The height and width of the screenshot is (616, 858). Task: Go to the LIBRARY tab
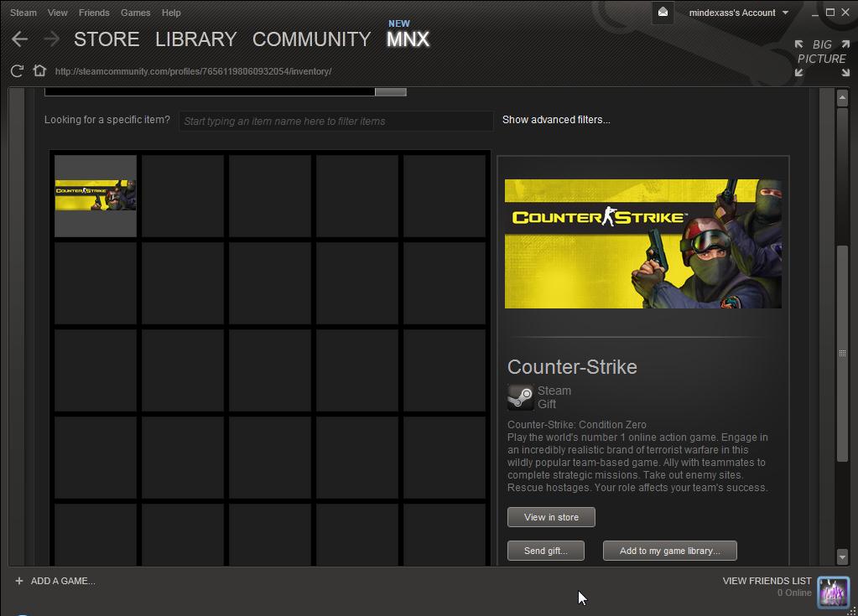click(x=196, y=39)
